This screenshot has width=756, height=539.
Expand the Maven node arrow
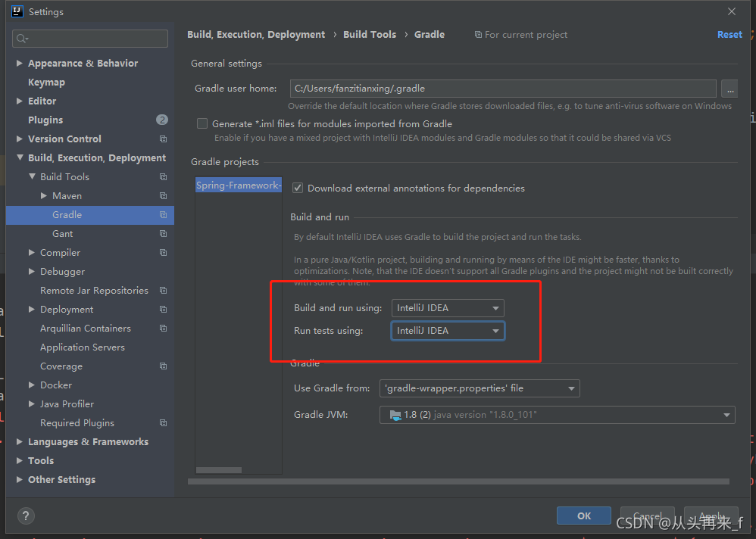click(x=44, y=195)
